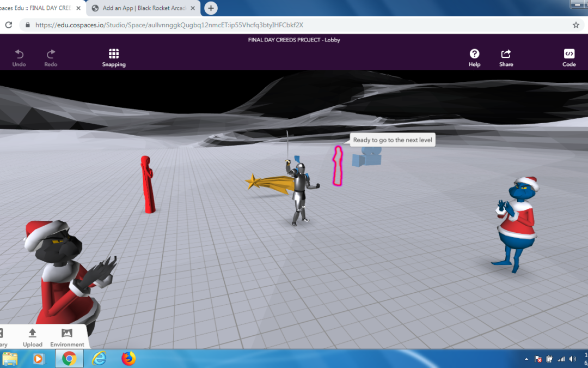Click the site lock security icon
The width and height of the screenshot is (588, 368).
click(x=27, y=25)
